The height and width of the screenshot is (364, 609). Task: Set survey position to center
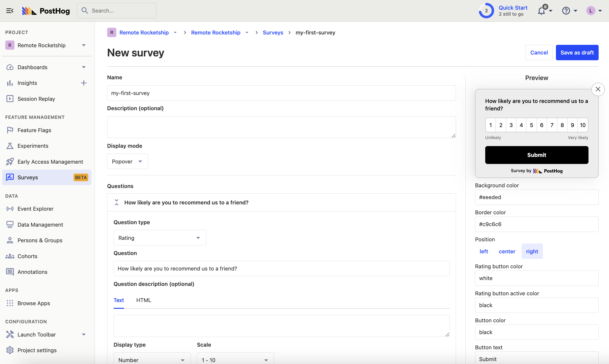coord(507,251)
